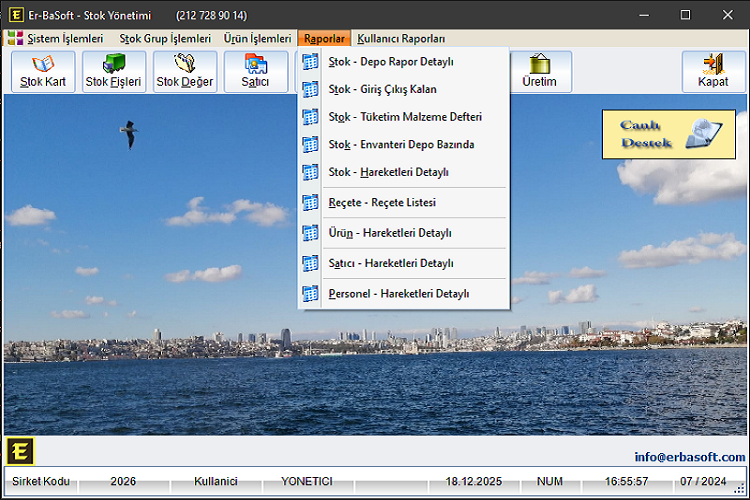This screenshot has width=750, height=500.
Task: Open Stok - Tüketim Malzeme Defteri
Action: tap(405, 117)
